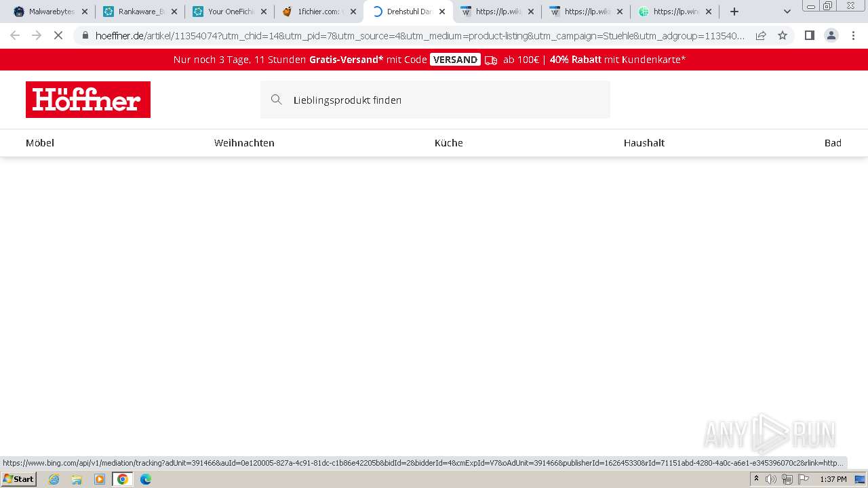Open network status in system tray
The image size is (868, 488).
787,479
